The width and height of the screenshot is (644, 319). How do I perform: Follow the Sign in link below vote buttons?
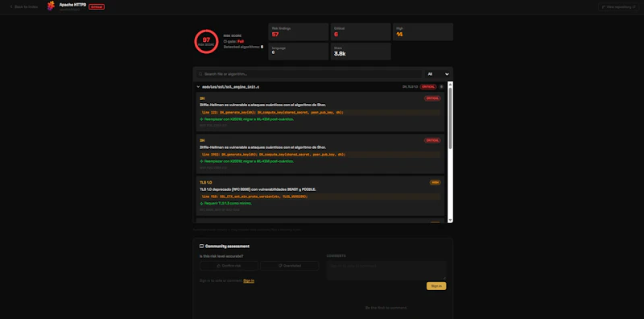click(x=249, y=281)
